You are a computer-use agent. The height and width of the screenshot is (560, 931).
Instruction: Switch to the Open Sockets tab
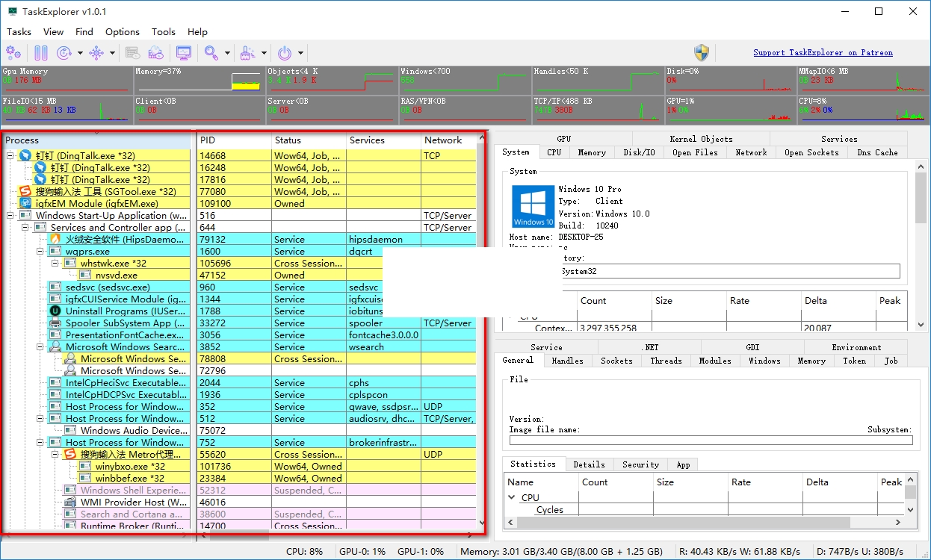(x=811, y=152)
